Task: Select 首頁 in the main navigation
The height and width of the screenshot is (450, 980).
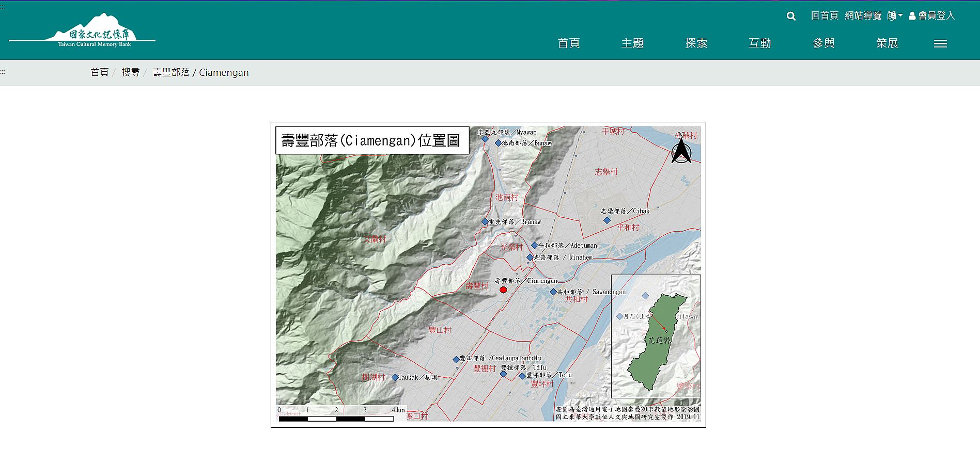Action: 568,43
